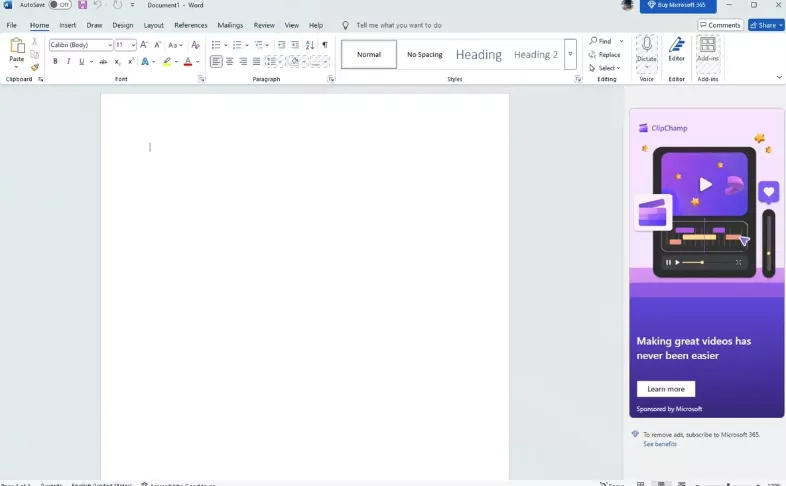The image size is (786, 486).
Task: Turn on the AutoSave switch
Action: [60, 5]
